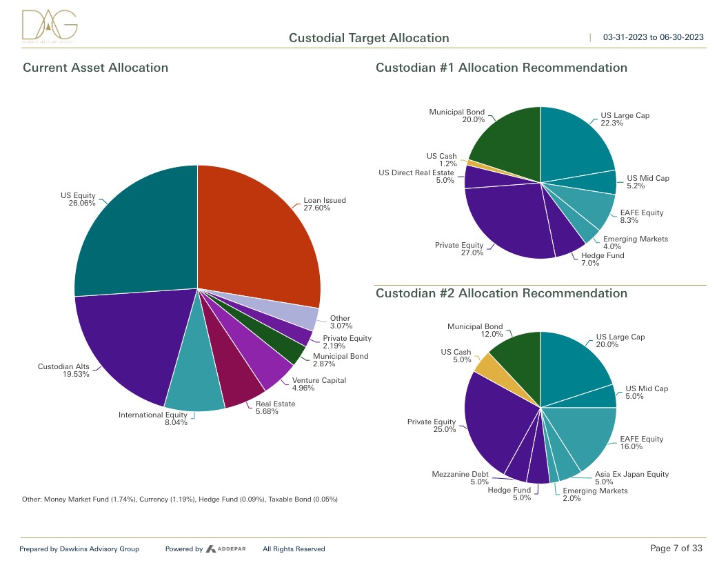
Task: Click the US Direct Real Estate 5.0% label
Action: click(416, 176)
